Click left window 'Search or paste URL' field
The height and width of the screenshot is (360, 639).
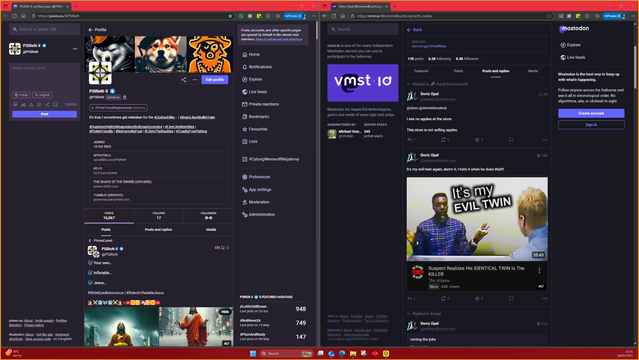tap(44, 29)
